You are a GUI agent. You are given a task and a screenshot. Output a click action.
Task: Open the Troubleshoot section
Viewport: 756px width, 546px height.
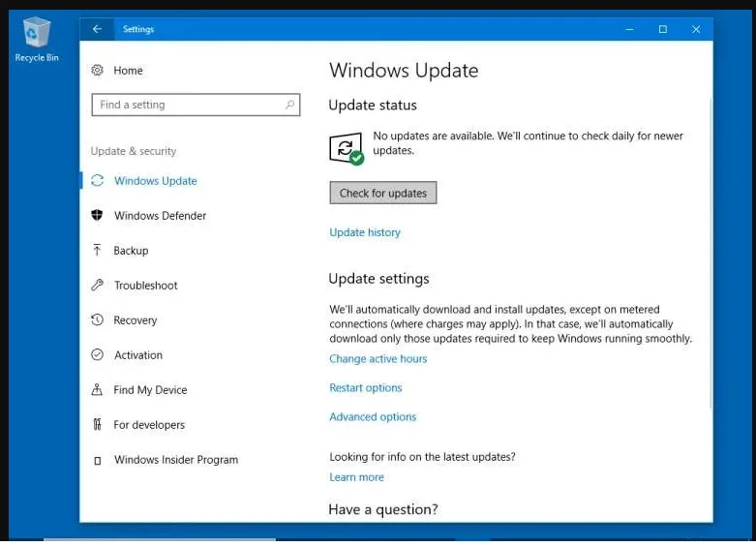[145, 285]
